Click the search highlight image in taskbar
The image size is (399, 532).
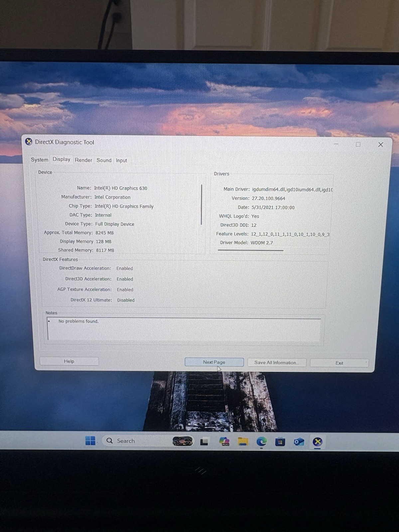click(x=183, y=441)
